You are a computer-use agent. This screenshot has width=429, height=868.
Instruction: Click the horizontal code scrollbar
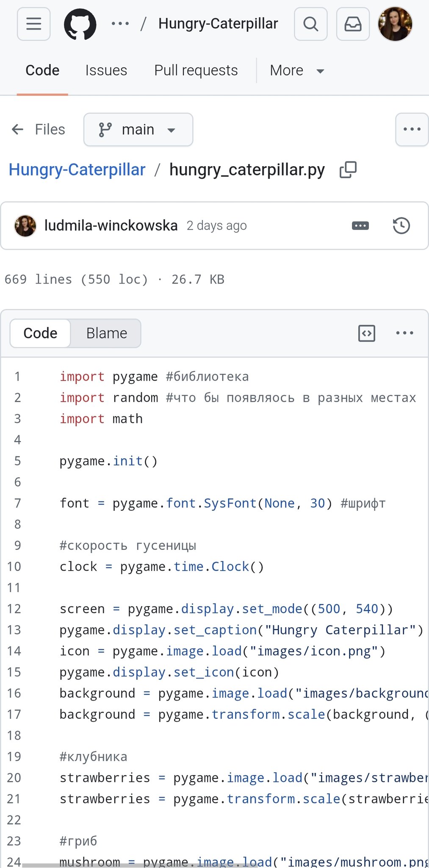140,865
